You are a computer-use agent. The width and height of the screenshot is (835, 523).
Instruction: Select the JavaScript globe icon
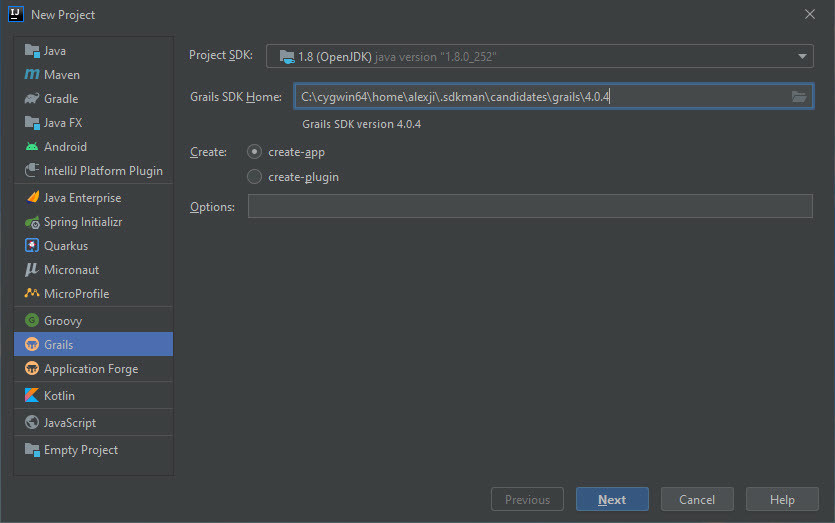32,422
